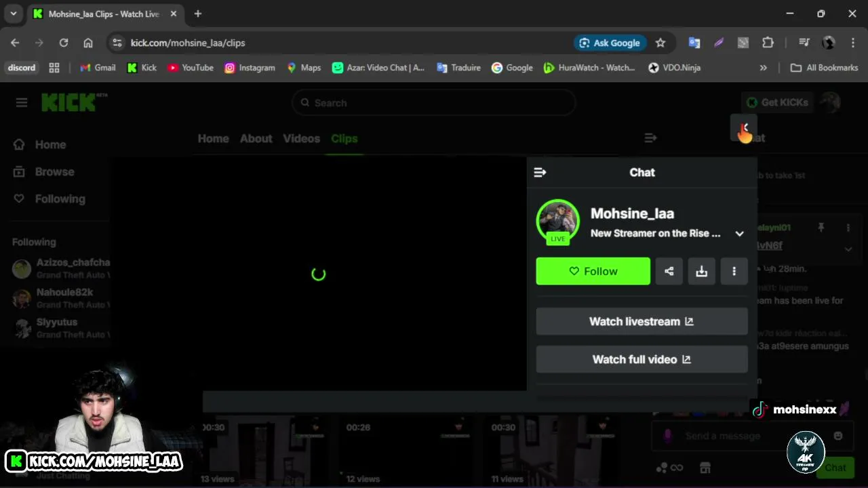Screen dimensions: 868x488
Task: Open the purple feather extension
Action: 719,43
